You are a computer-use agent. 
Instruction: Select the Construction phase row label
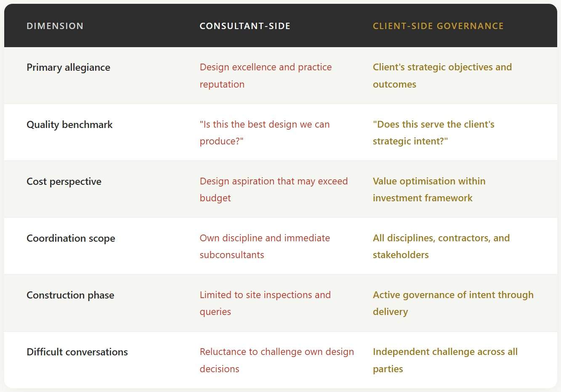point(70,295)
